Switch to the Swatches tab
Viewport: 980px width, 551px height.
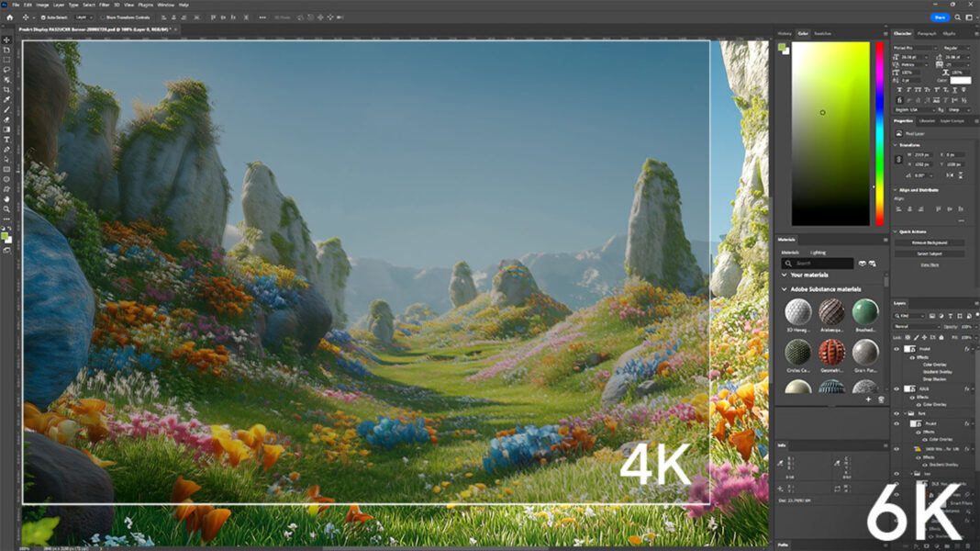tap(823, 33)
